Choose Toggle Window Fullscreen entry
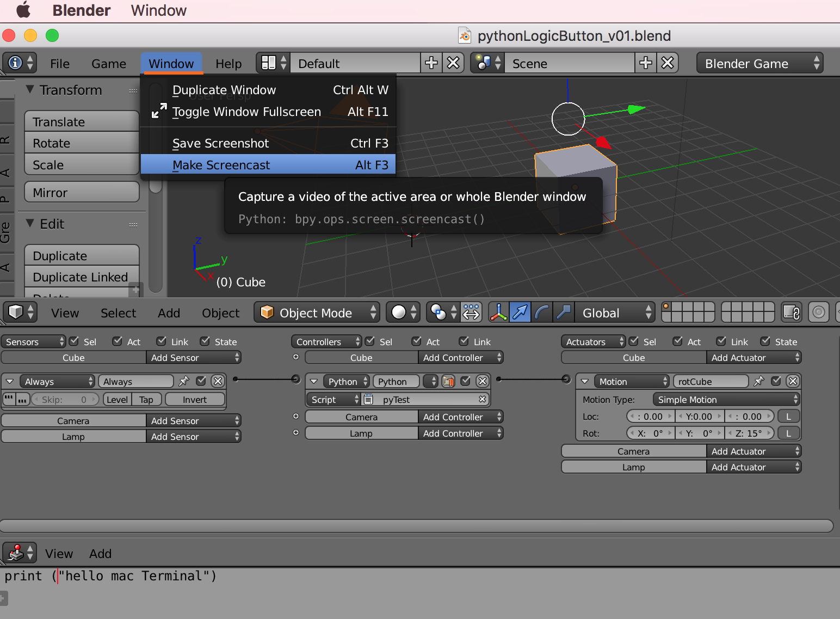840x619 pixels. pyautogui.click(x=268, y=111)
